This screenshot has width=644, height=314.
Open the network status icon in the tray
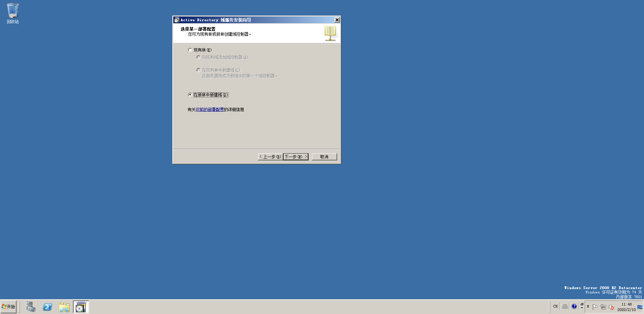603,307
